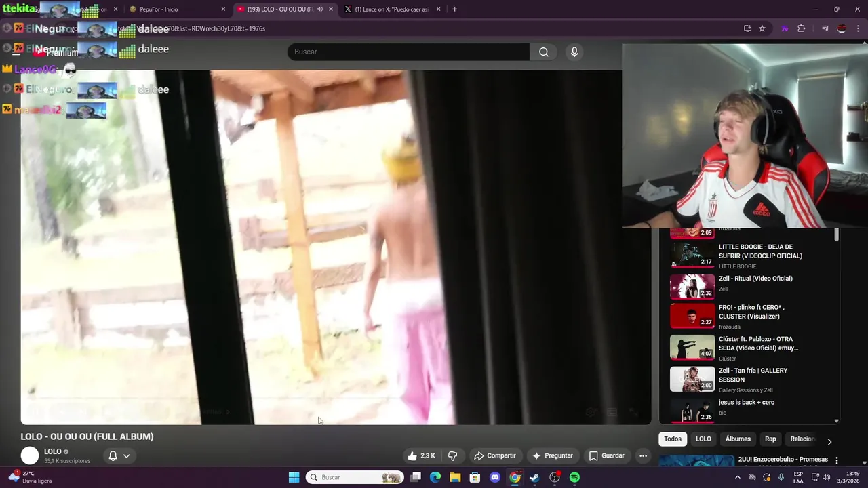Viewport: 868px width, 488px height.
Task: Like the video with 2,3 K thumbs up
Action: (x=421, y=455)
